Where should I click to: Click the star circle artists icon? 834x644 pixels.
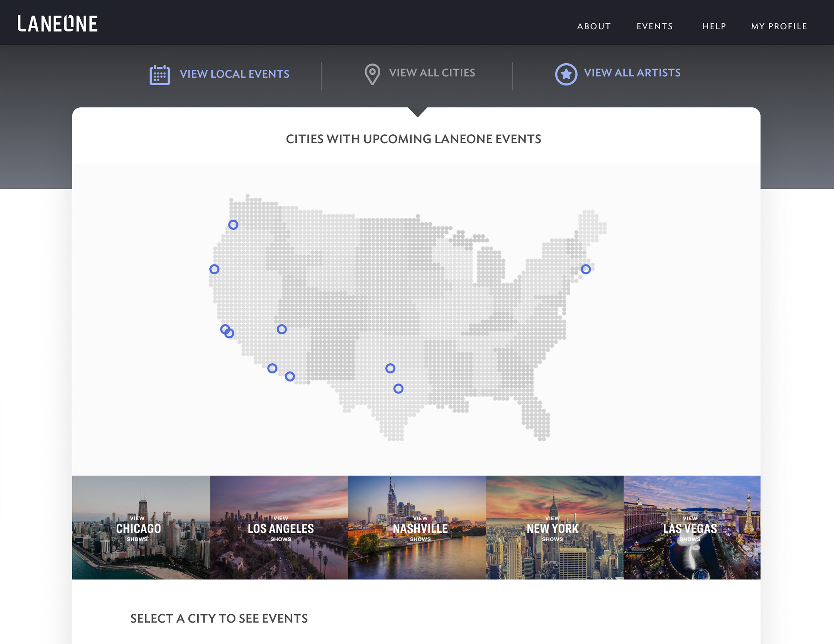click(x=566, y=74)
